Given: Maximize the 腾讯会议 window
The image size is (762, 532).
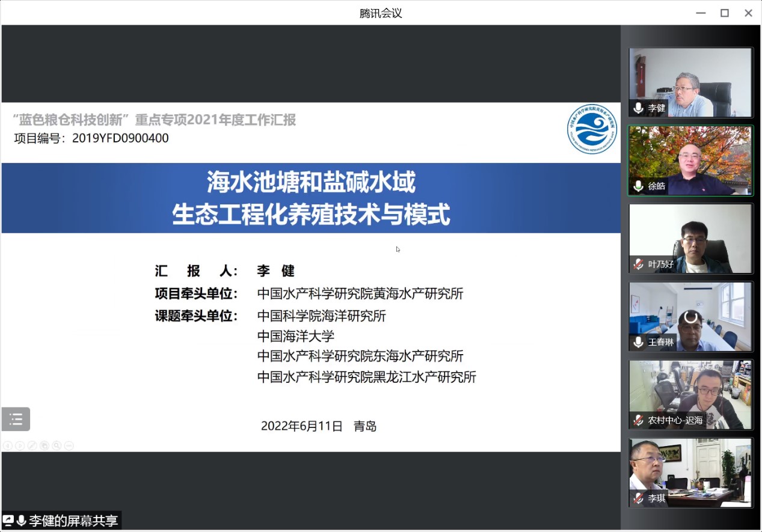Looking at the screenshot, I should point(724,13).
